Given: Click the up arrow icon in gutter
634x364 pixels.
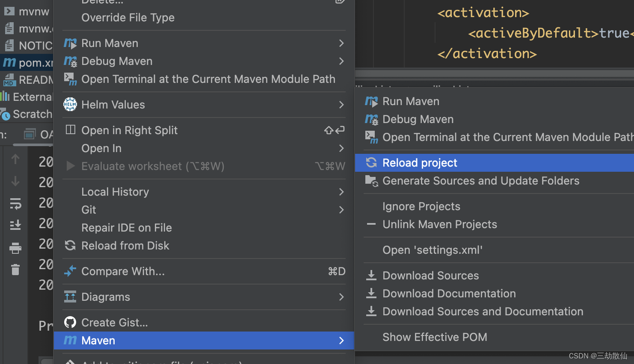Looking at the screenshot, I should point(15,159).
